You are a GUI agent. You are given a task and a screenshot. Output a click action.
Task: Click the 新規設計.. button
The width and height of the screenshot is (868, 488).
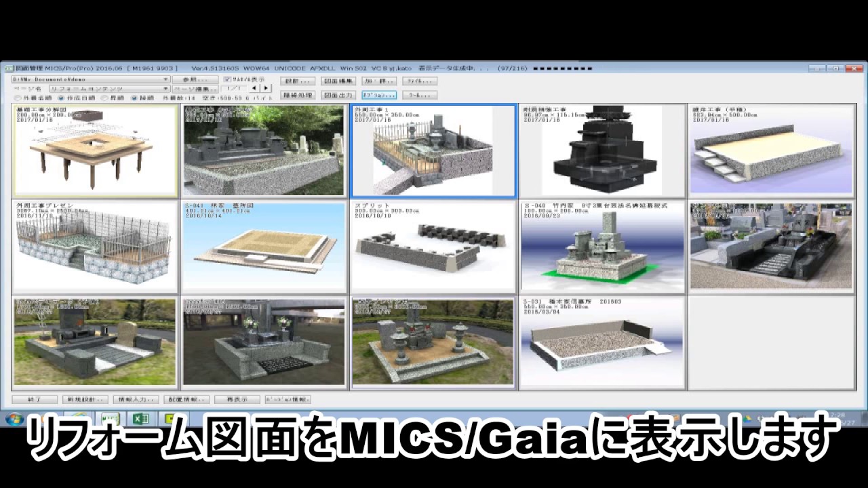[85, 400]
